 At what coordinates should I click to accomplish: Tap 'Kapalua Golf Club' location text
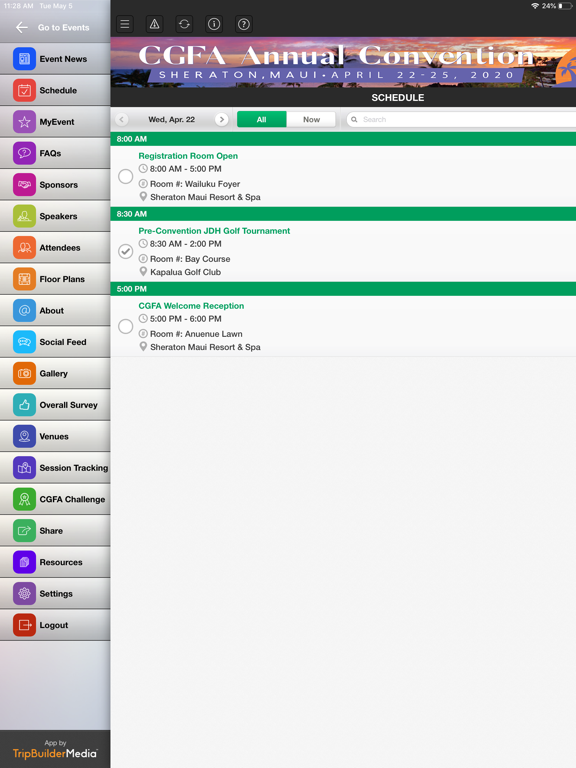coord(186,272)
